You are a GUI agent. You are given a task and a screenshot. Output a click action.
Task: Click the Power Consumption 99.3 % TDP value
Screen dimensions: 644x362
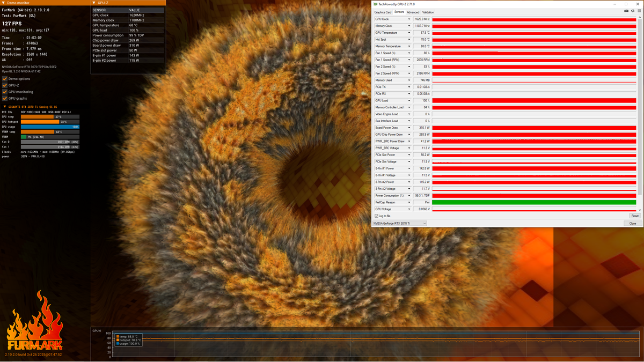click(x=422, y=196)
